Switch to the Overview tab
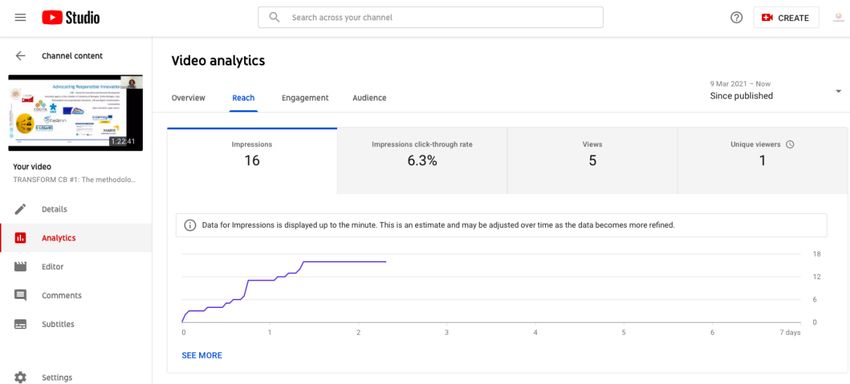The image size is (850, 384). (x=188, y=98)
